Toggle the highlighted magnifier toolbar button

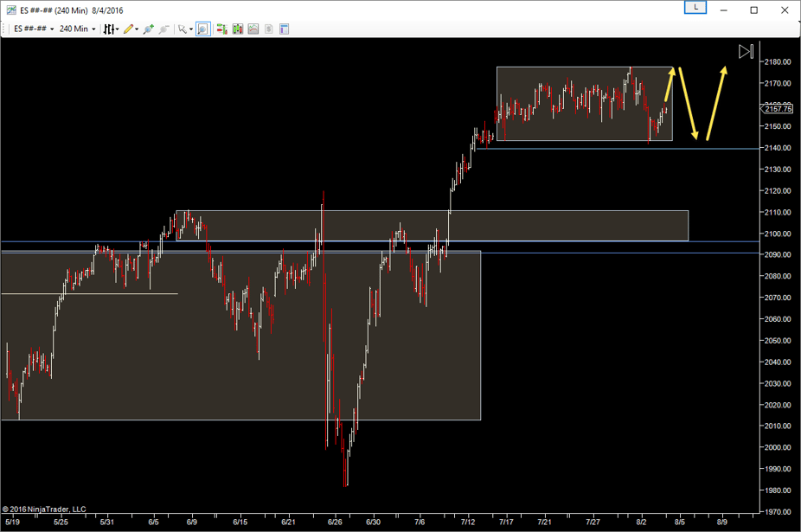click(x=202, y=29)
